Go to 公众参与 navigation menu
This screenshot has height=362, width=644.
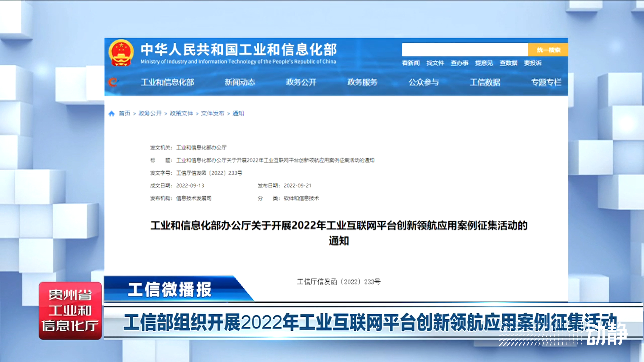423,82
